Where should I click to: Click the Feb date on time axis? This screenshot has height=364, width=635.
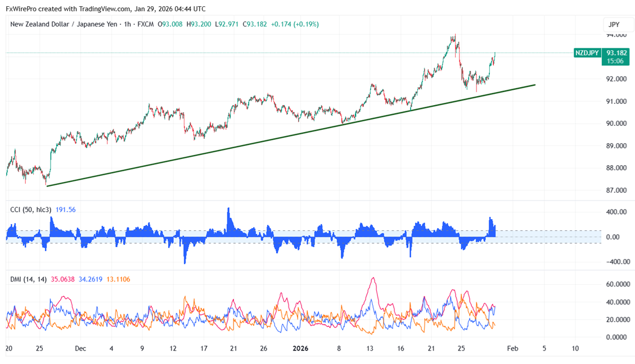[x=513, y=348]
